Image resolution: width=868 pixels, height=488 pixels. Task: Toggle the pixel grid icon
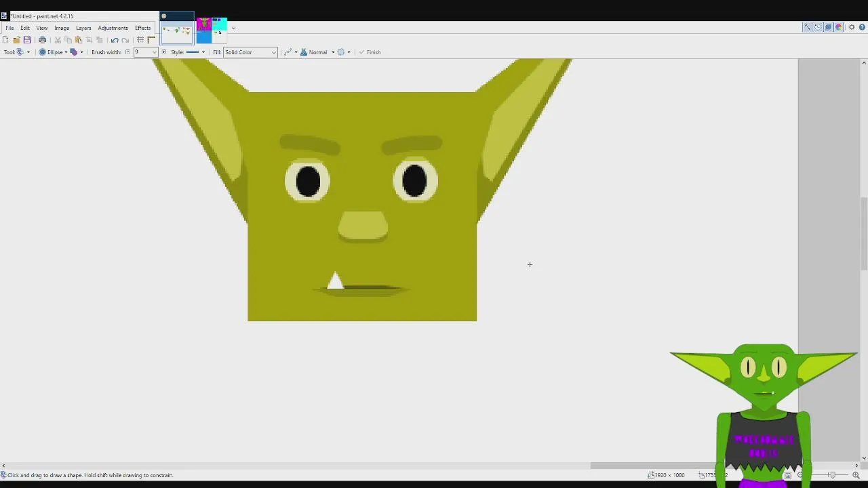140,40
